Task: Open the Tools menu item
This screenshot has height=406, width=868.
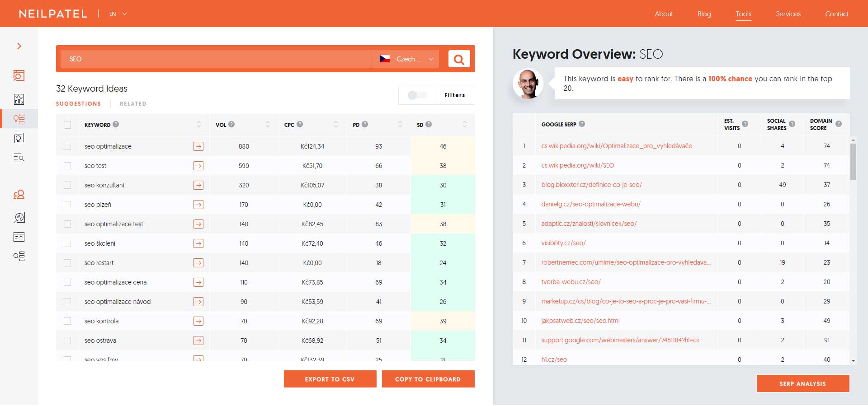Action: click(x=744, y=14)
